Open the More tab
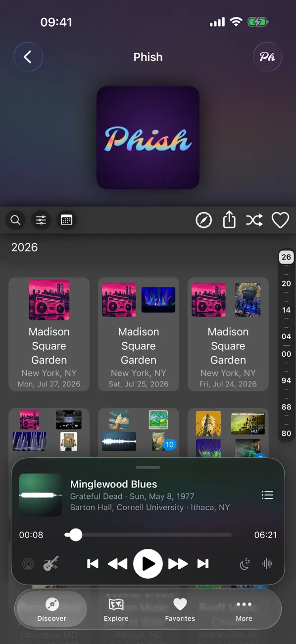 [x=244, y=609]
